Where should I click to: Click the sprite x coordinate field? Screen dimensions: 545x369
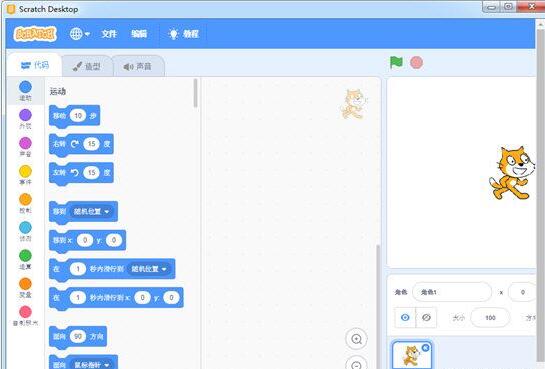tap(522, 292)
